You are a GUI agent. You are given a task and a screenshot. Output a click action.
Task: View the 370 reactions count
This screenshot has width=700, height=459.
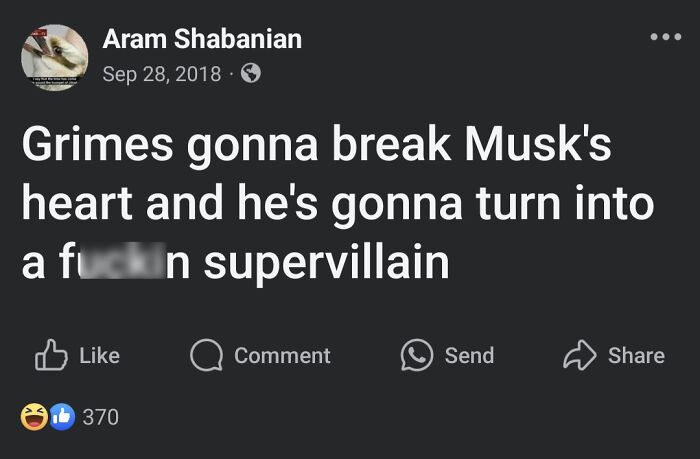100,416
